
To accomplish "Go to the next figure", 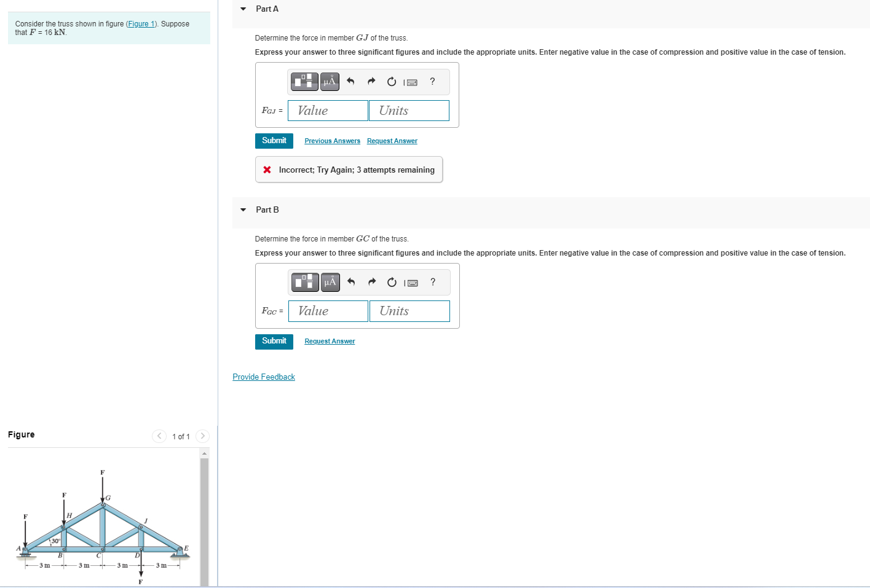I will pyautogui.click(x=202, y=436).
